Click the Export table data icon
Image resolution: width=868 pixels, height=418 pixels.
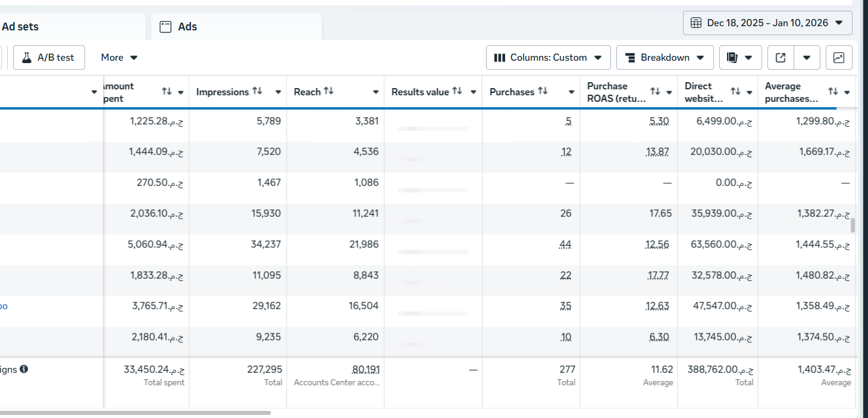point(781,58)
